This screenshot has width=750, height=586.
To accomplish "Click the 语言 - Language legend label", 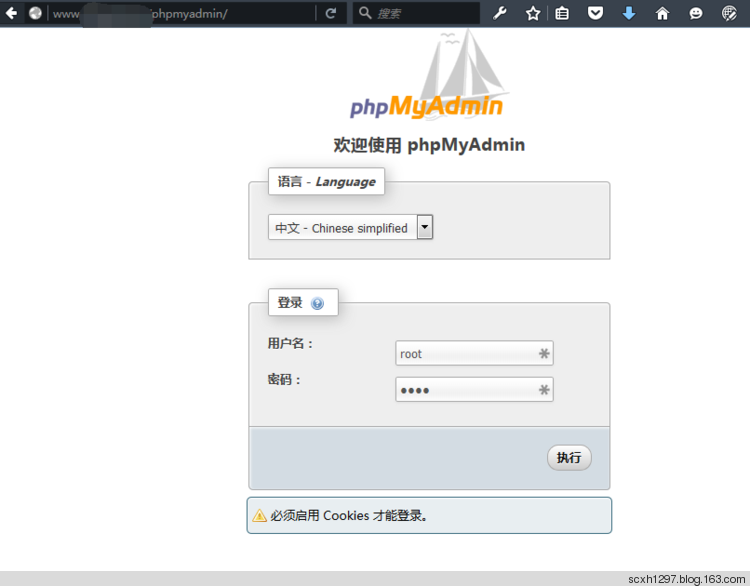I will click(326, 181).
